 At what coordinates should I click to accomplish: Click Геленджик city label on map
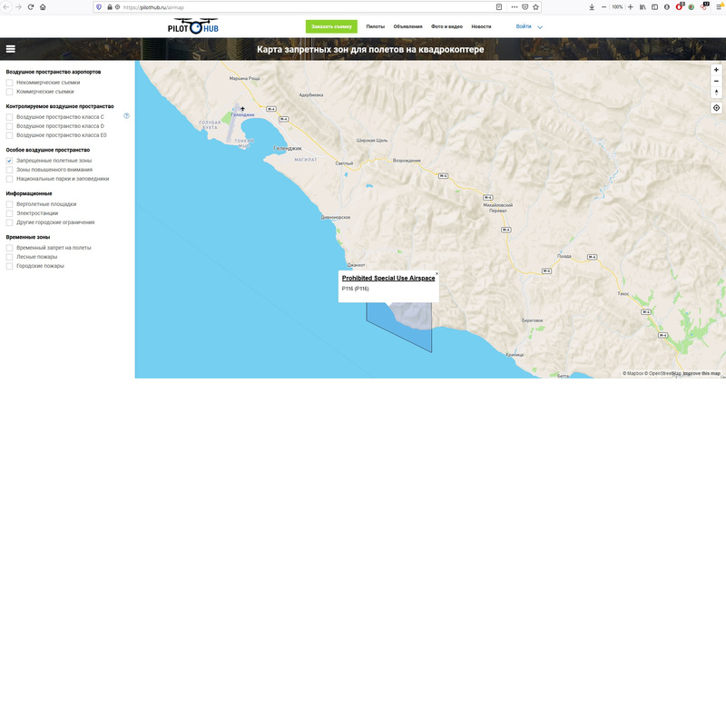coord(288,148)
